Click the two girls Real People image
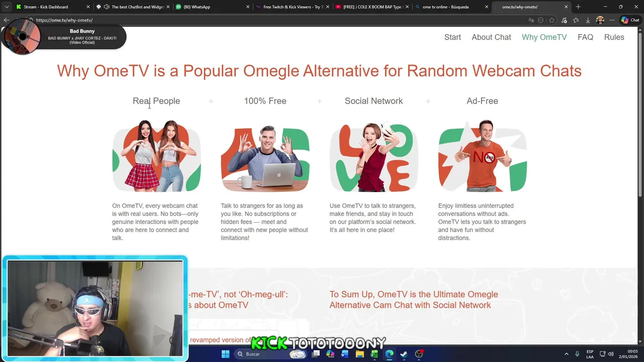This screenshot has width=644, height=362. pyautogui.click(x=156, y=156)
